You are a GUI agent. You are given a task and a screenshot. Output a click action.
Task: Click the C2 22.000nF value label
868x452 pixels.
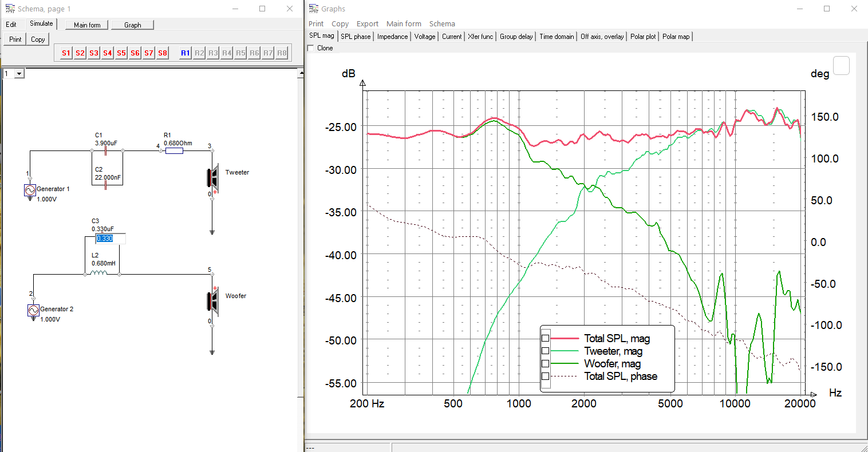[108, 178]
